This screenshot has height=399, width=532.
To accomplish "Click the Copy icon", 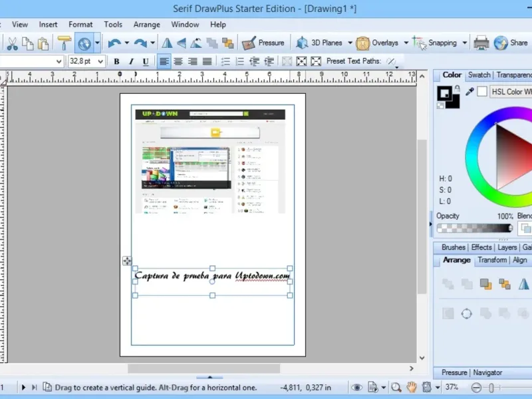I will coord(27,43).
